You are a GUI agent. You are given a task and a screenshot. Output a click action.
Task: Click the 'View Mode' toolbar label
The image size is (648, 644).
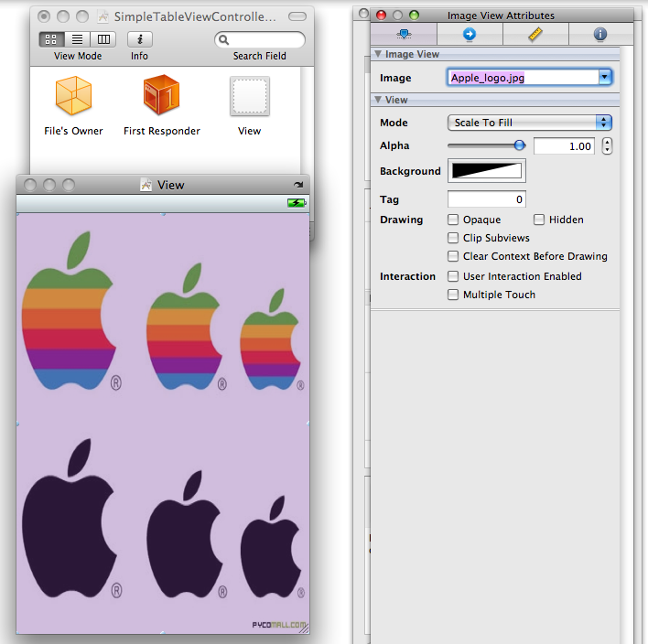pyautogui.click(x=78, y=56)
